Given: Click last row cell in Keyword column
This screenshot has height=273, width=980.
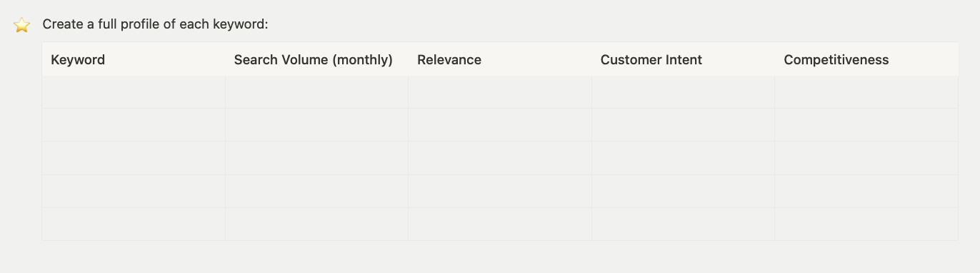Looking at the screenshot, I should tap(134, 224).
